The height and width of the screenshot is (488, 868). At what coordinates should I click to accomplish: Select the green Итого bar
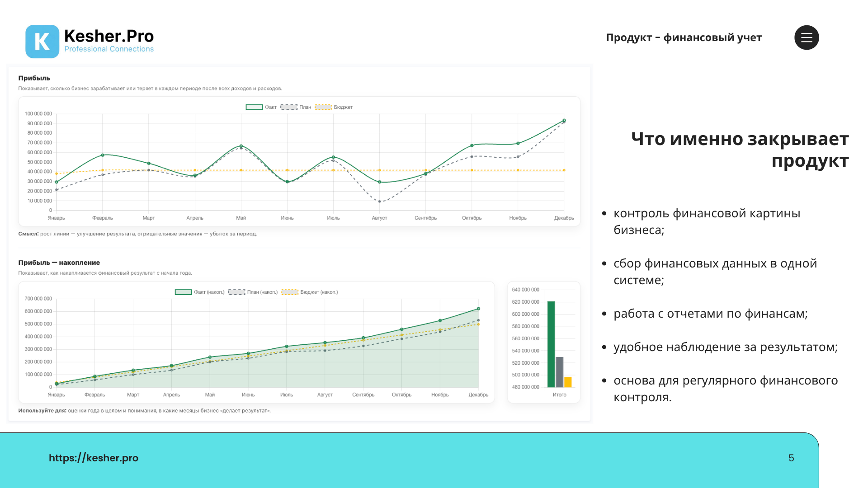551,344
